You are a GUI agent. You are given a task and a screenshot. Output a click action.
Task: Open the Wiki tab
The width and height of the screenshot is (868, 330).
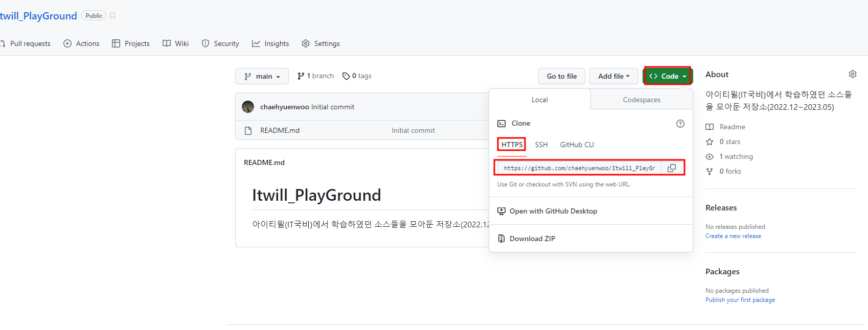tap(176, 43)
